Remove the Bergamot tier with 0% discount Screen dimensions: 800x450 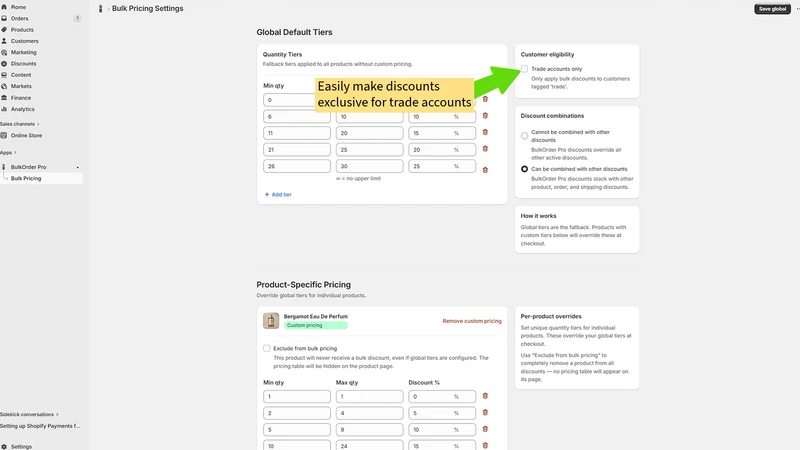tap(485, 396)
